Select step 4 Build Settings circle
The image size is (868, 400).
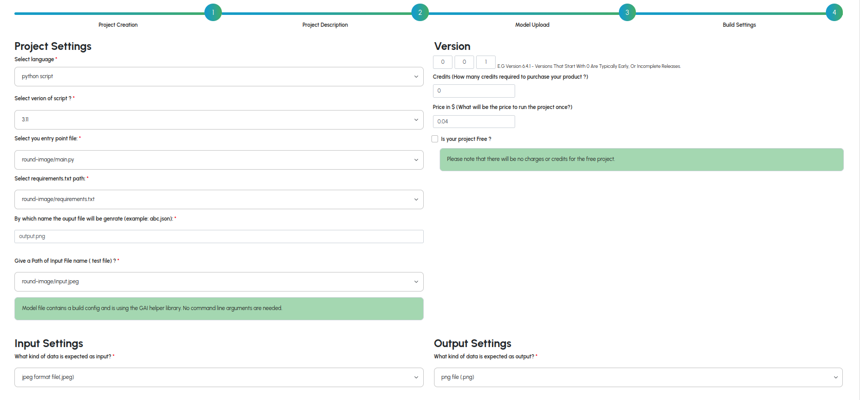834,12
